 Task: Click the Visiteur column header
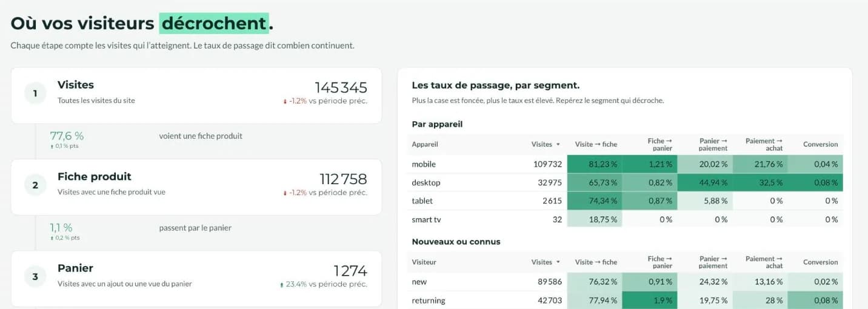click(x=424, y=262)
